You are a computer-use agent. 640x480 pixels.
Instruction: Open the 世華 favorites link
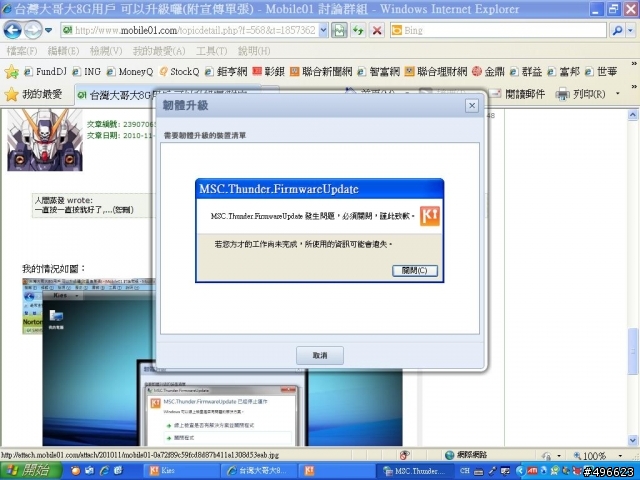601,72
